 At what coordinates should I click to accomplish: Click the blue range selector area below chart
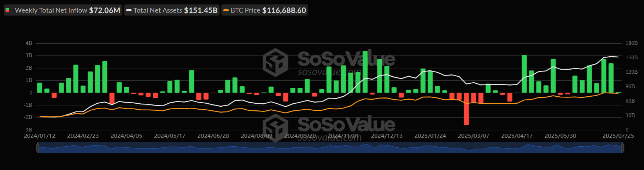[x=330, y=148]
